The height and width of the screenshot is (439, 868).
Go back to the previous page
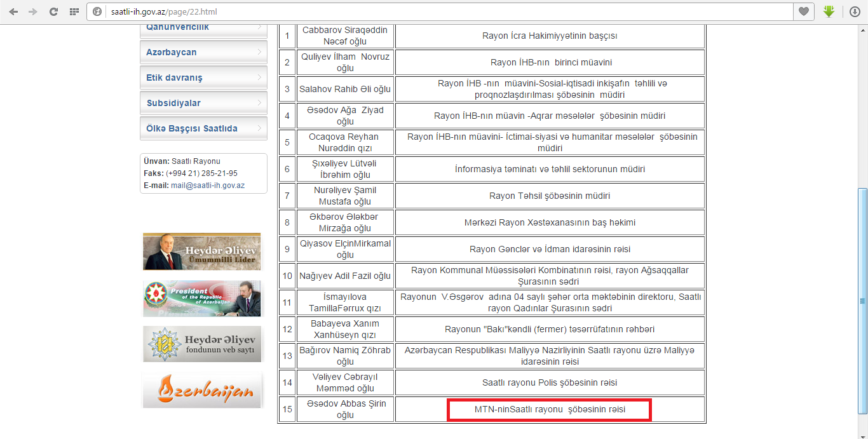(13, 11)
